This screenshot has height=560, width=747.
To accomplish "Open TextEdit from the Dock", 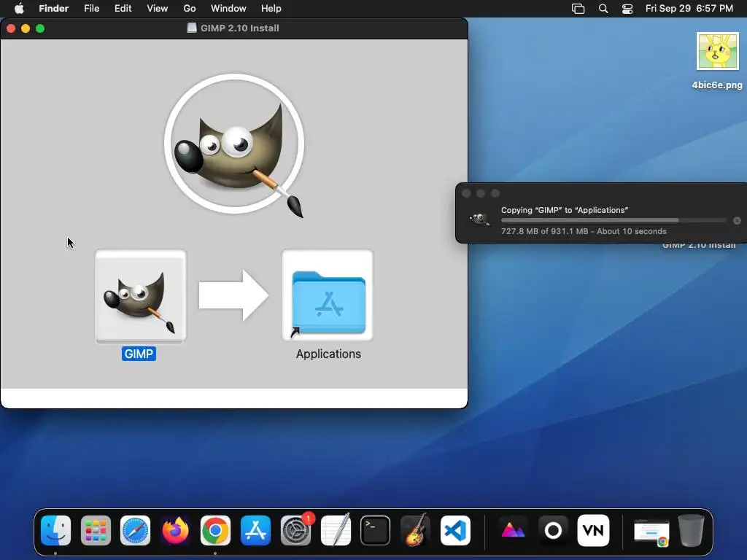I will [x=336, y=530].
